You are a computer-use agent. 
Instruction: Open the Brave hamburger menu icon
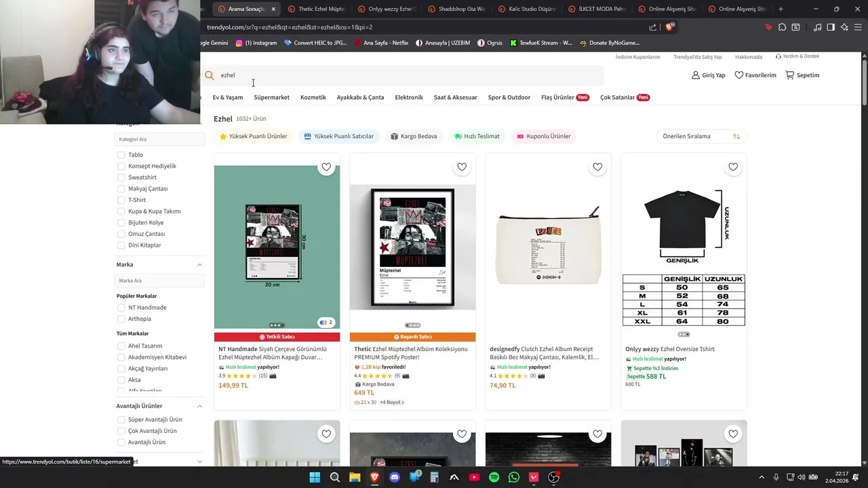pos(858,27)
